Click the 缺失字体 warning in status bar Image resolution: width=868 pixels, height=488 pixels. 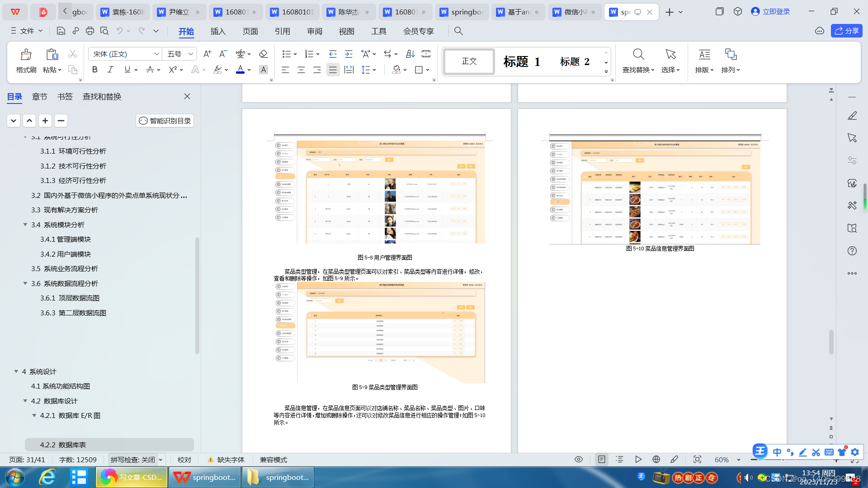[226, 460]
